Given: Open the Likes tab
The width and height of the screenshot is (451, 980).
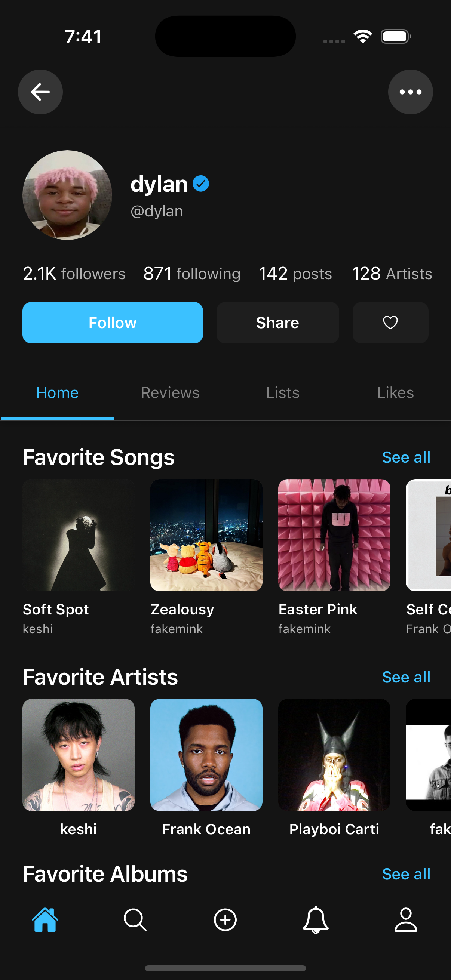Looking at the screenshot, I should click(x=395, y=392).
